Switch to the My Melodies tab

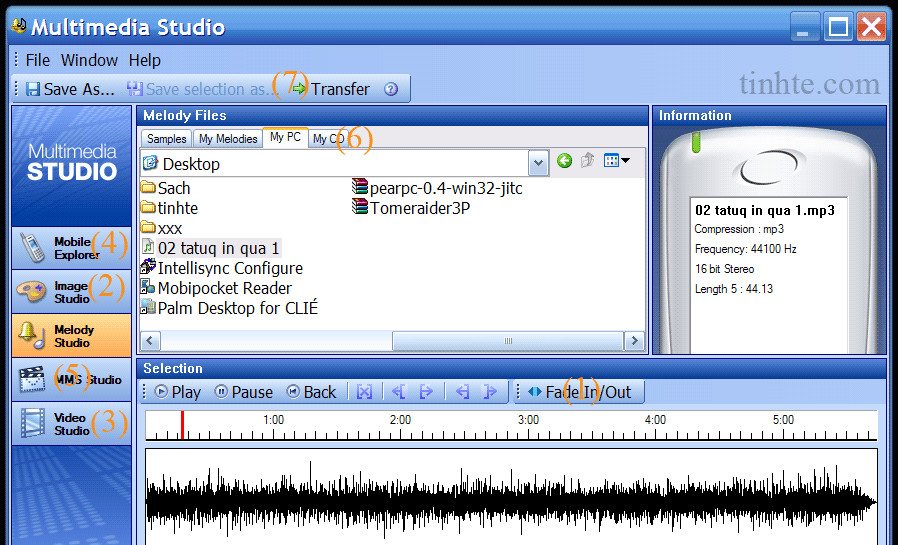pyautogui.click(x=228, y=139)
